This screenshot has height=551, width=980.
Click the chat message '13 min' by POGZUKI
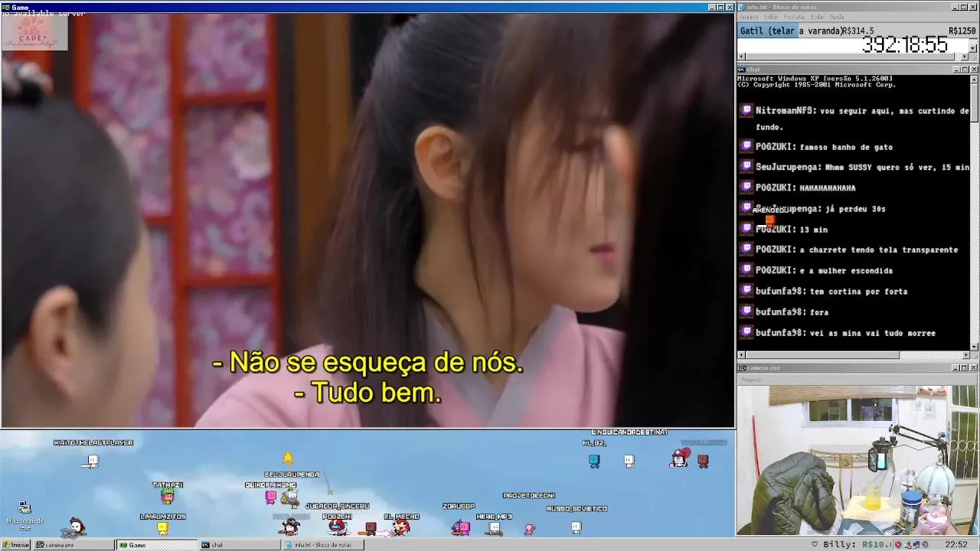click(x=813, y=229)
